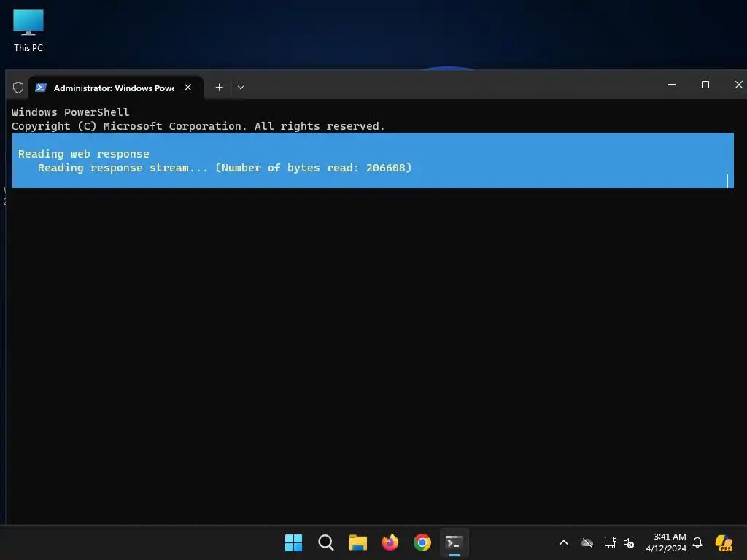Click the admin shield icon in Terminal
Image resolution: width=747 pixels, height=560 pixels.
point(18,87)
